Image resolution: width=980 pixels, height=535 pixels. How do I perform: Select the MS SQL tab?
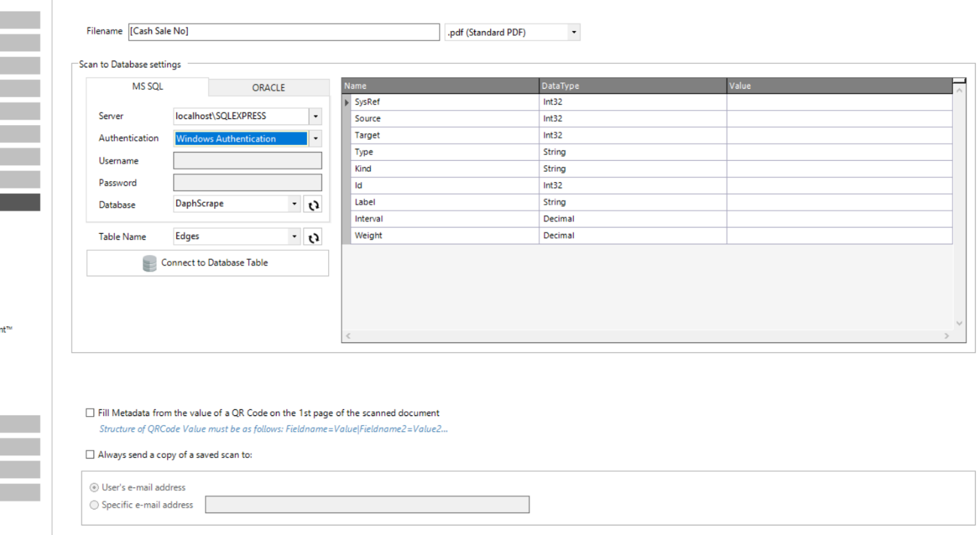tap(147, 87)
